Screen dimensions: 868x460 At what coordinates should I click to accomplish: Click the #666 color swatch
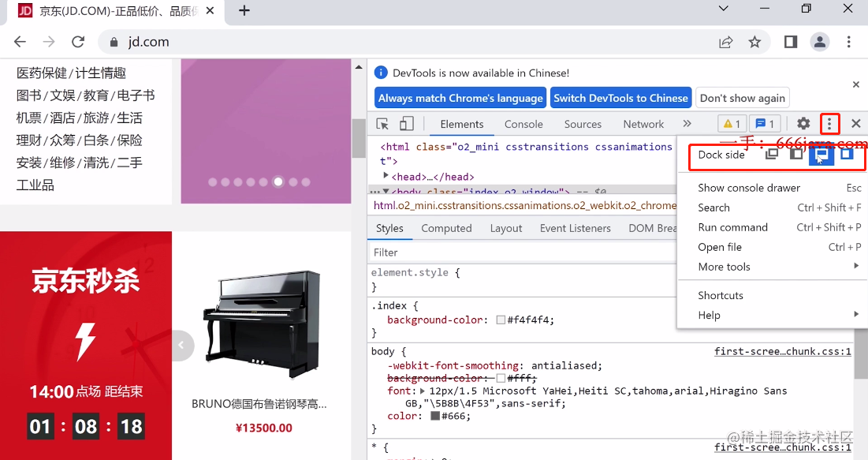tap(434, 416)
